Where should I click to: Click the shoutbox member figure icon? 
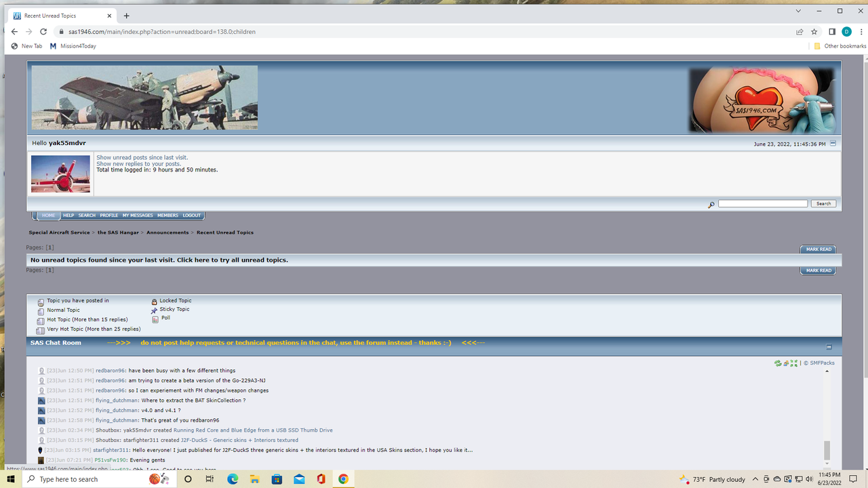[x=785, y=363]
